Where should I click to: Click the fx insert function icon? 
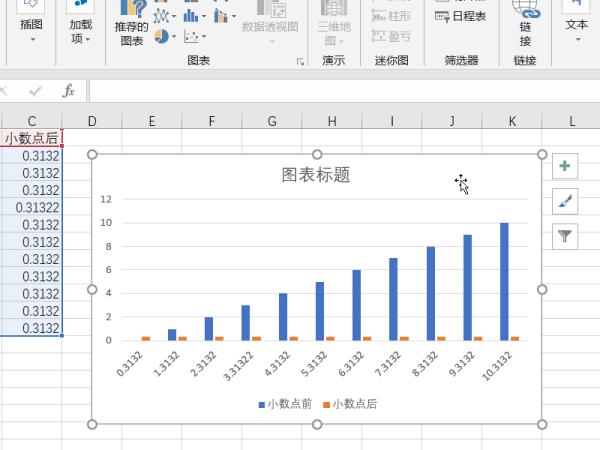point(68,91)
